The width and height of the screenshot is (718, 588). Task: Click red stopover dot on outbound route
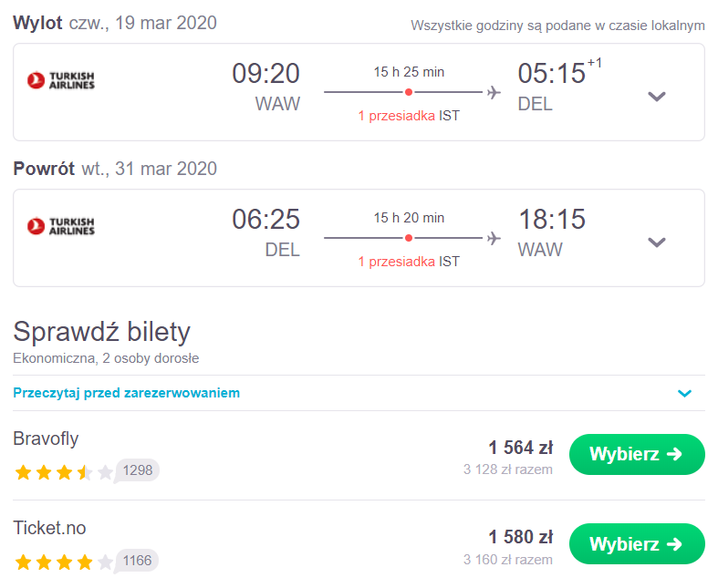click(x=409, y=92)
